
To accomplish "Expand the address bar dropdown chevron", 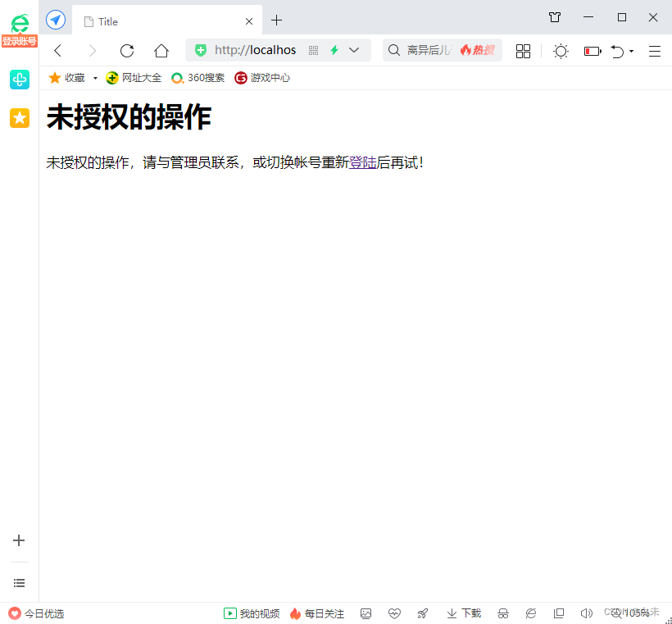I will [354, 50].
